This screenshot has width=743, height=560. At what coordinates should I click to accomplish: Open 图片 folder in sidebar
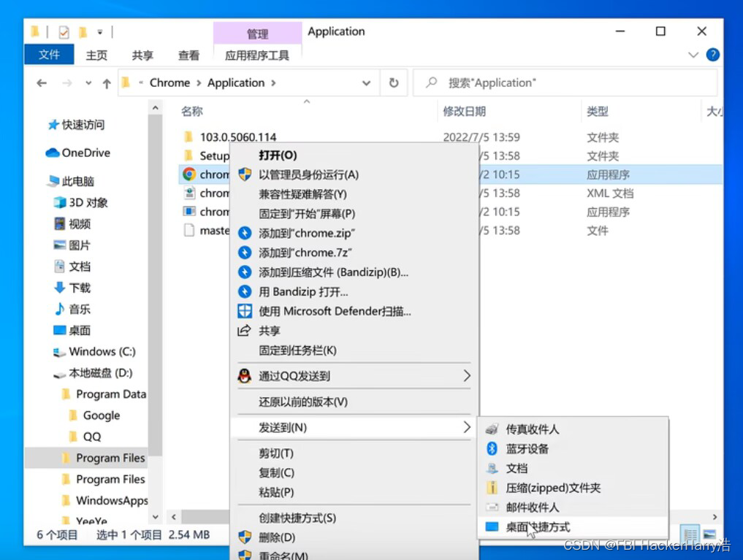(72, 245)
